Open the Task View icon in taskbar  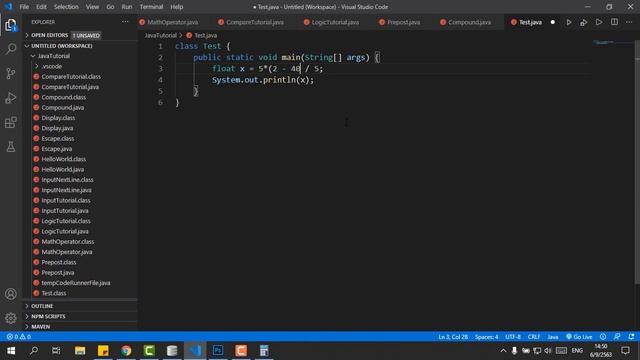56,351
